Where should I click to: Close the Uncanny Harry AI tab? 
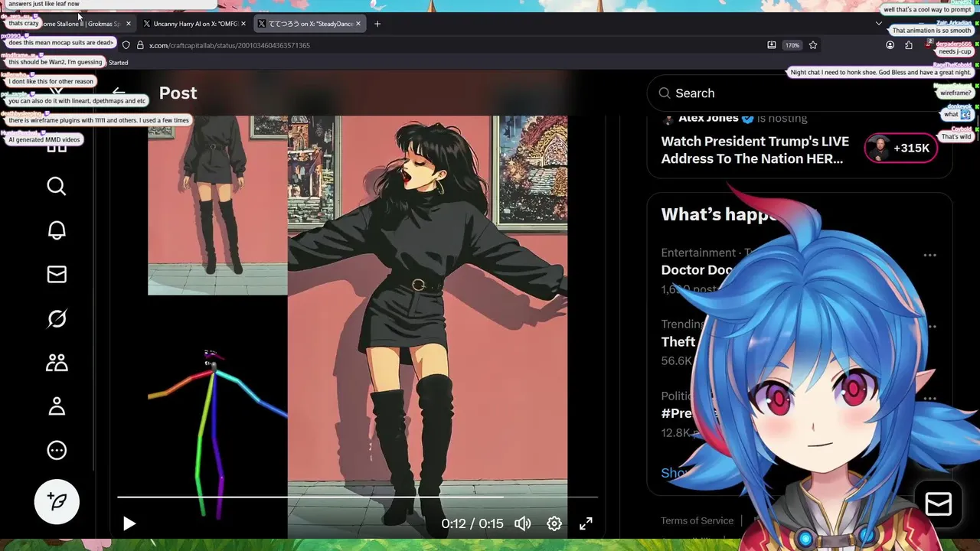point(243,24)
